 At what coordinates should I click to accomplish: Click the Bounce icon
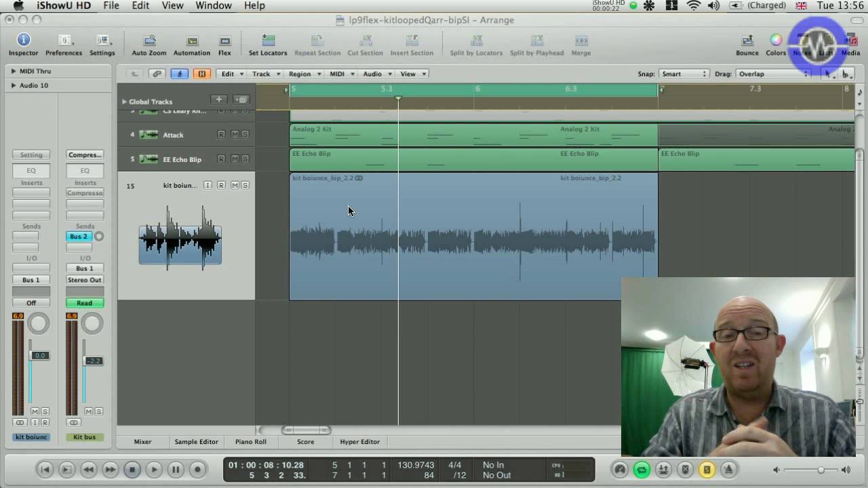click(747, 40)
